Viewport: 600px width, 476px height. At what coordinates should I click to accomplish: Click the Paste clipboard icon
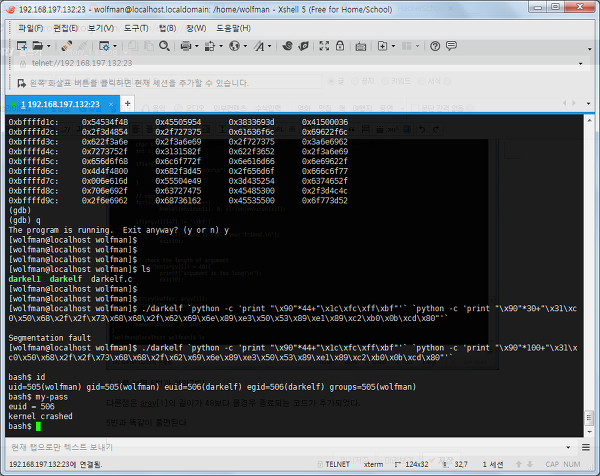(x=148, y=46)
